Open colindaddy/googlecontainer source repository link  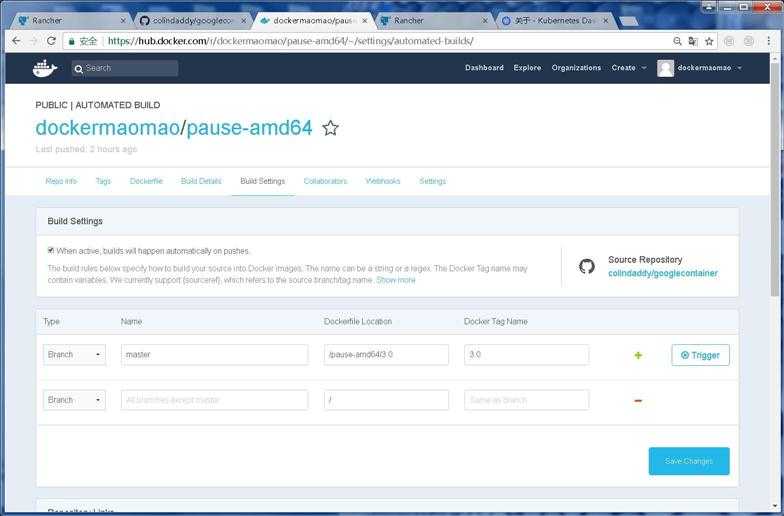(x=662, y=273)
